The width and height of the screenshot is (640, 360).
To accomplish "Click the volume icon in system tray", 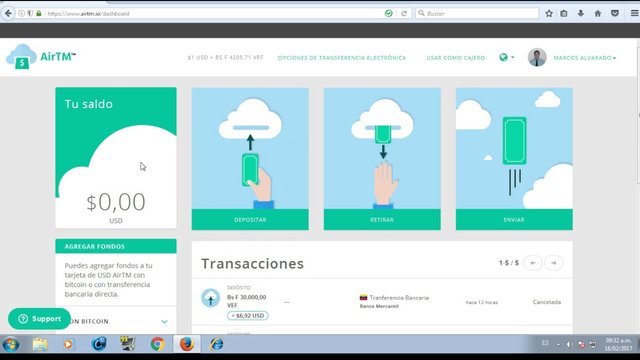I will click(x=569, y=344).
